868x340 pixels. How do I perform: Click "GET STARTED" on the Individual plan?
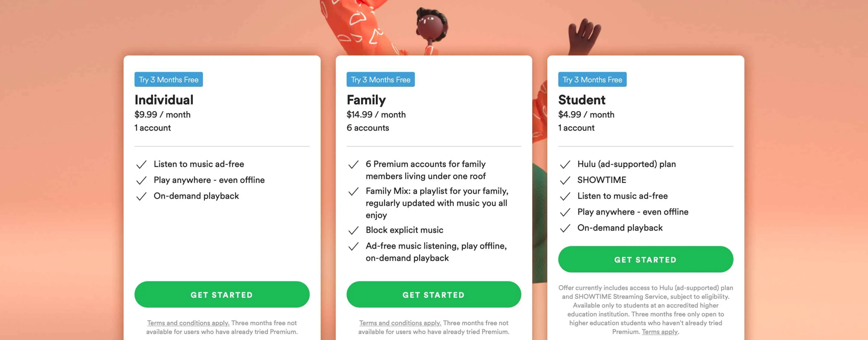tap(222, 294)
